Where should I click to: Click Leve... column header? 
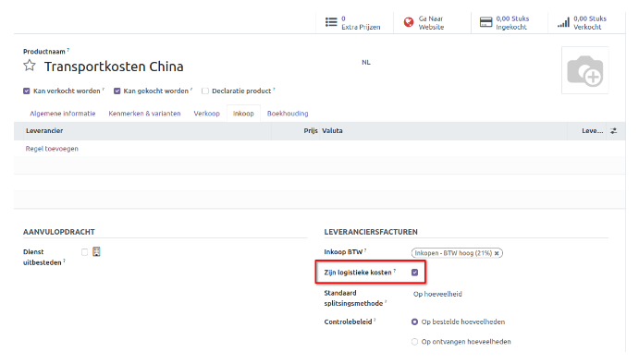[592, 130]
